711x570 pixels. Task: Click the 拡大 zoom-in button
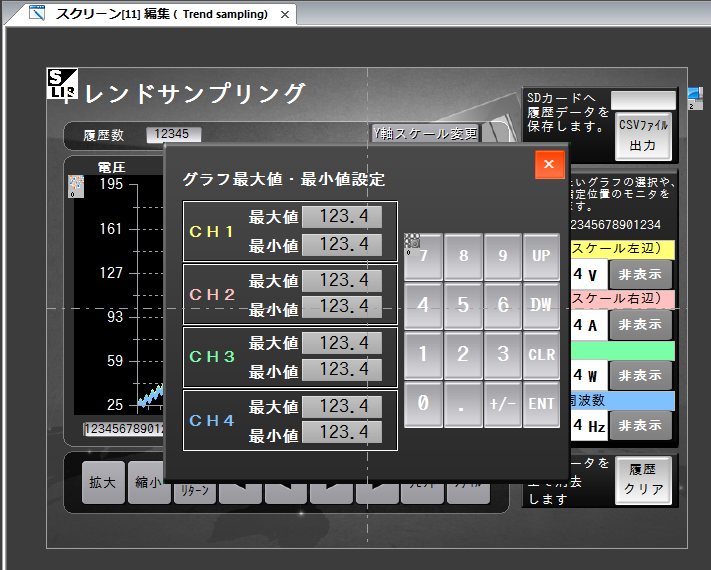(102, 483)
